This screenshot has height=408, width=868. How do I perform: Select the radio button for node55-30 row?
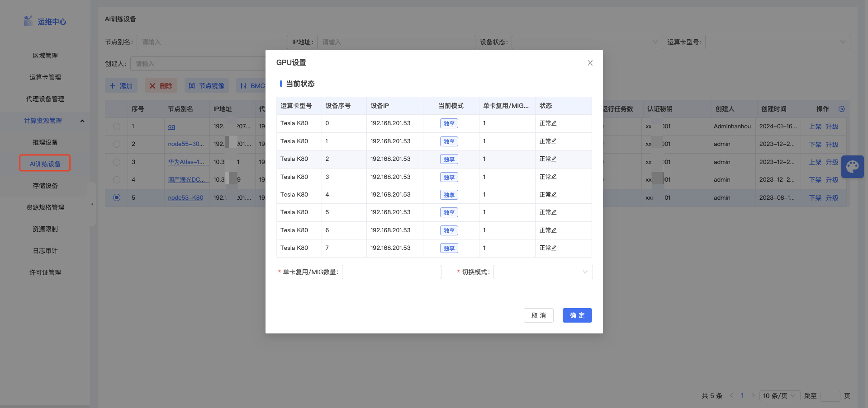click(x=117, y=144)
